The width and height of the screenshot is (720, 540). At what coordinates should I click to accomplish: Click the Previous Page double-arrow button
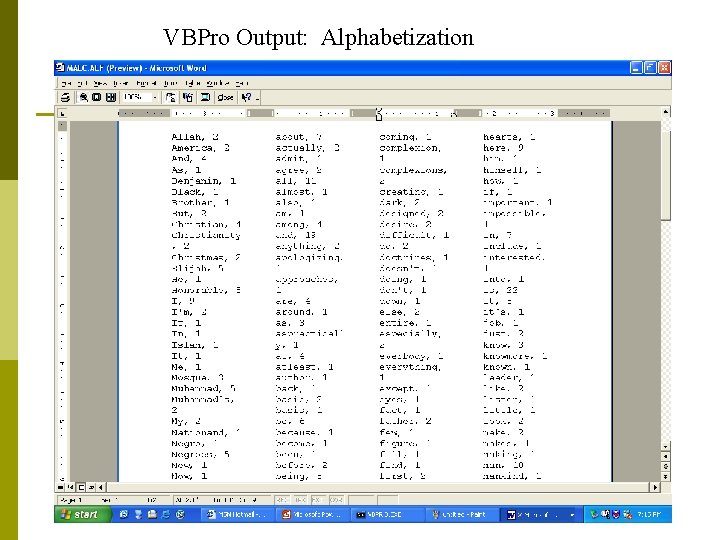click(x=665, y=456)
